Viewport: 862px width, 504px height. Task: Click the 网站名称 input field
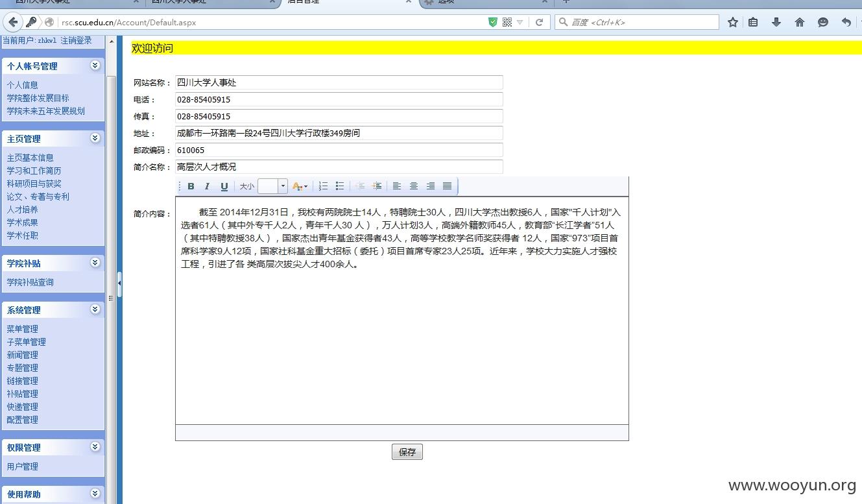339,82
